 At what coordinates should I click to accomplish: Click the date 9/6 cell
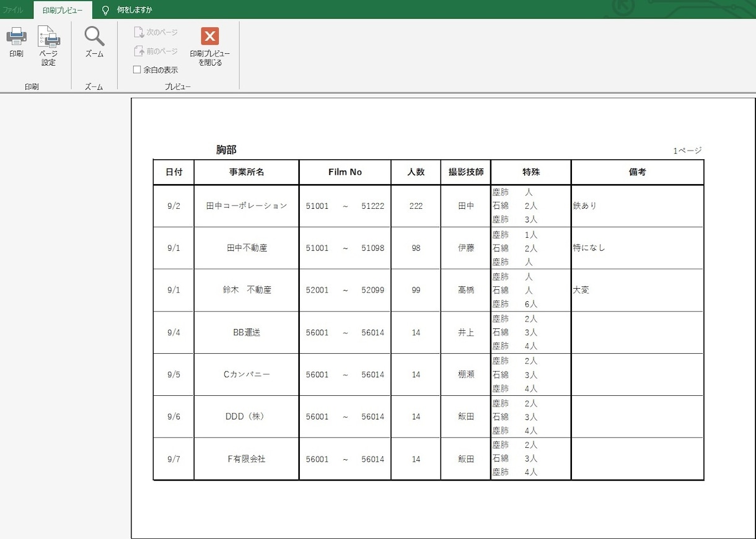(174, 417)
